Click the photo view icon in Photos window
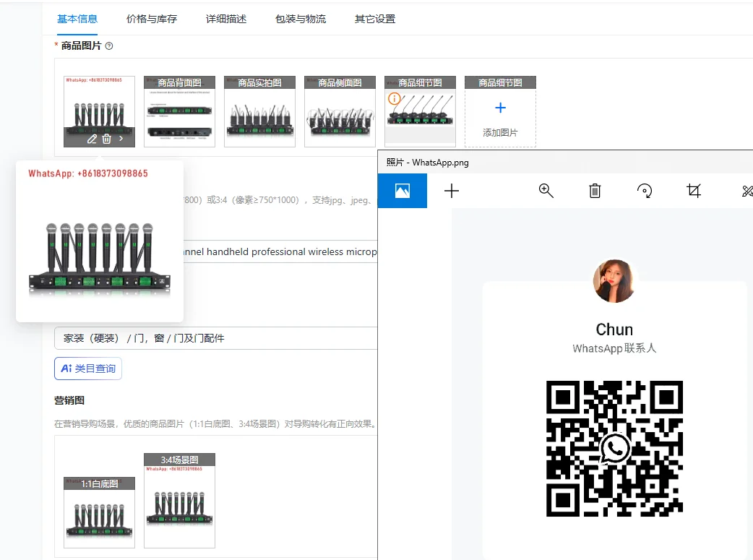 pos(403,191)
